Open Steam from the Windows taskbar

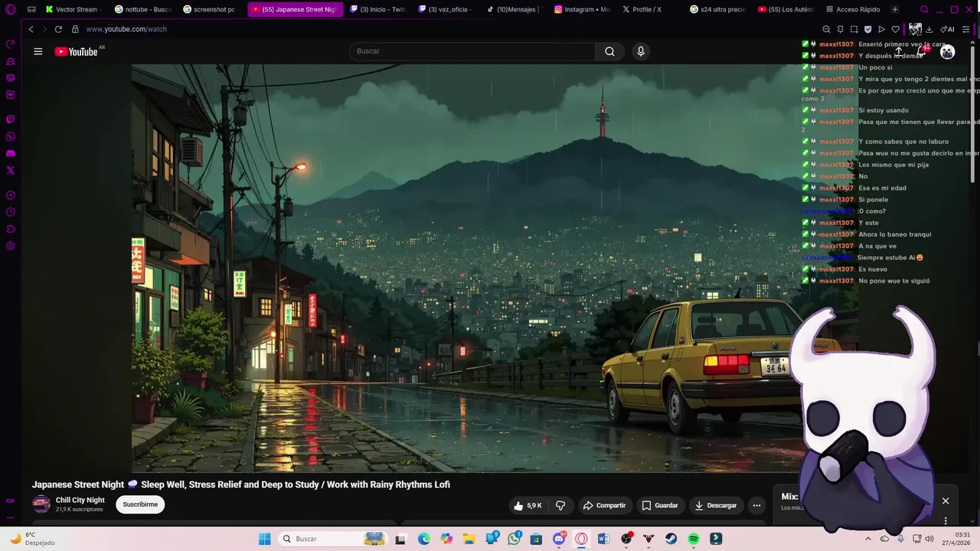(x=671, y=539)
